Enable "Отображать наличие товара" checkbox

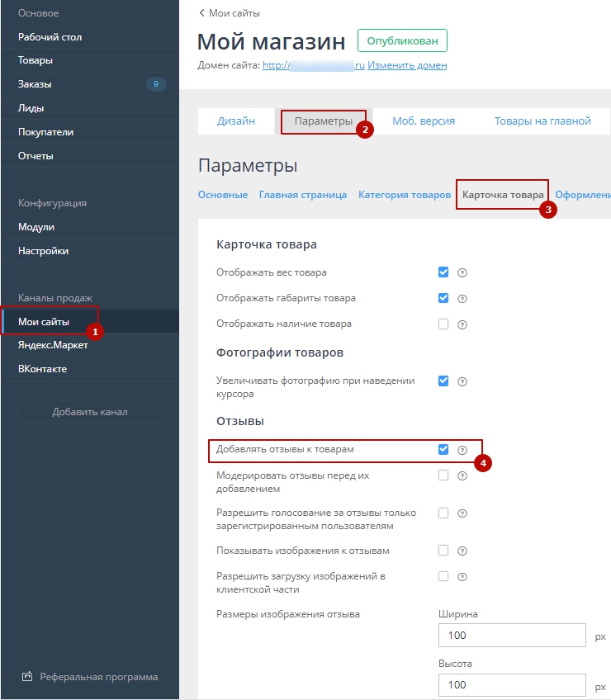click(443, 324)
